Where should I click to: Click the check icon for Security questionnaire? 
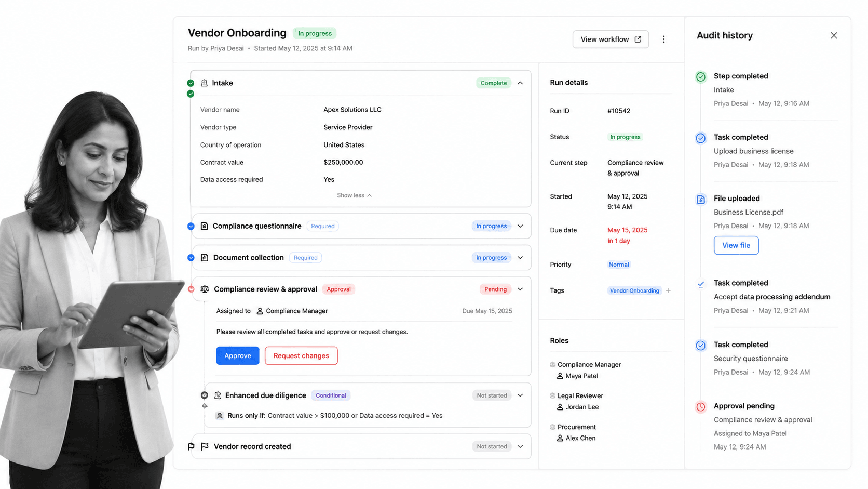(701, 346)
